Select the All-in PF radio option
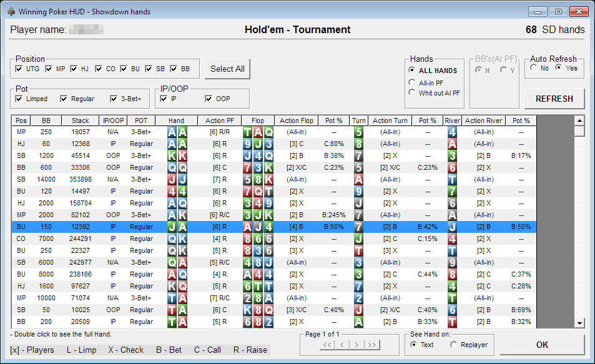The image size is (595, 364). (x=411, y=82)
